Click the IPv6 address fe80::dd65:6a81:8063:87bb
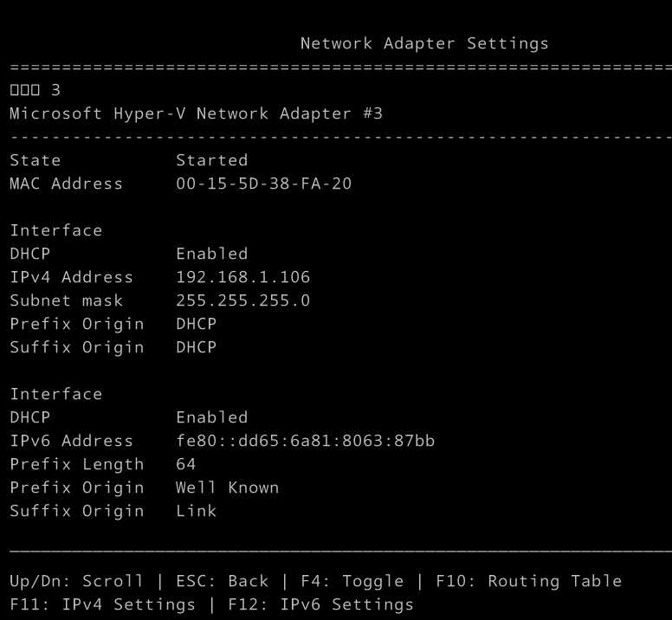Viewport: 672px width, 620px height. tap(305, 441)
